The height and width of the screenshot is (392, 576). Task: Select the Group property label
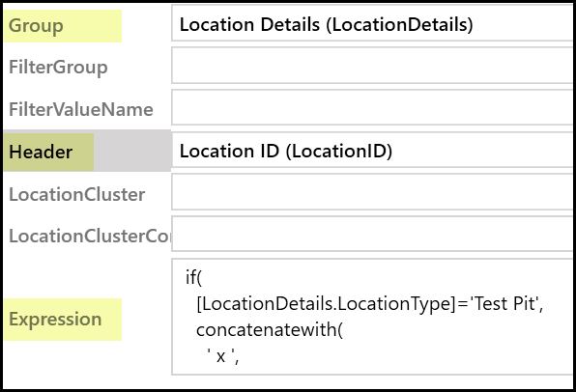(36, 26)
